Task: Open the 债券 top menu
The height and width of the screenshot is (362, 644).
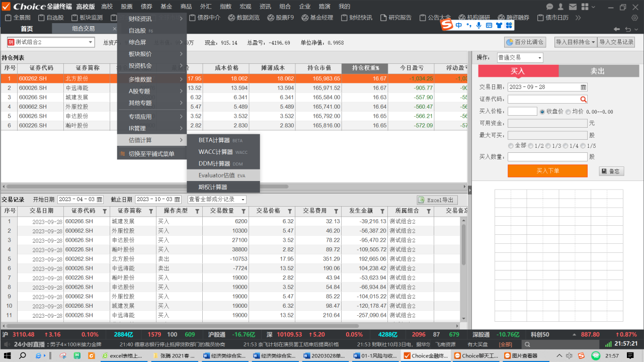Action: (x=146, y=7)
